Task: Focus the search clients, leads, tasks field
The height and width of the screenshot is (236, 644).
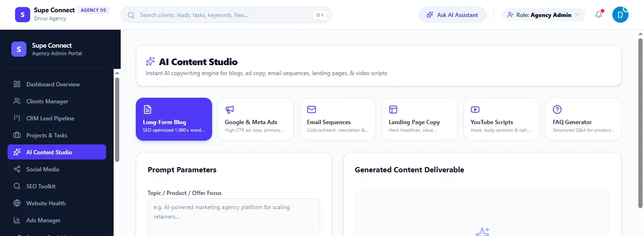Action: [226, 15]
